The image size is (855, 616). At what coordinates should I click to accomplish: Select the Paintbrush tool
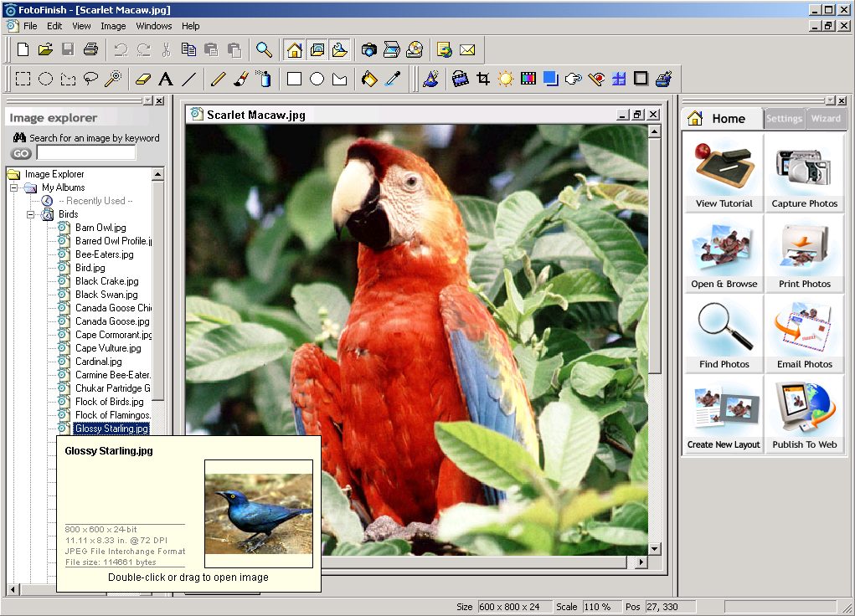tap(240, 78)
